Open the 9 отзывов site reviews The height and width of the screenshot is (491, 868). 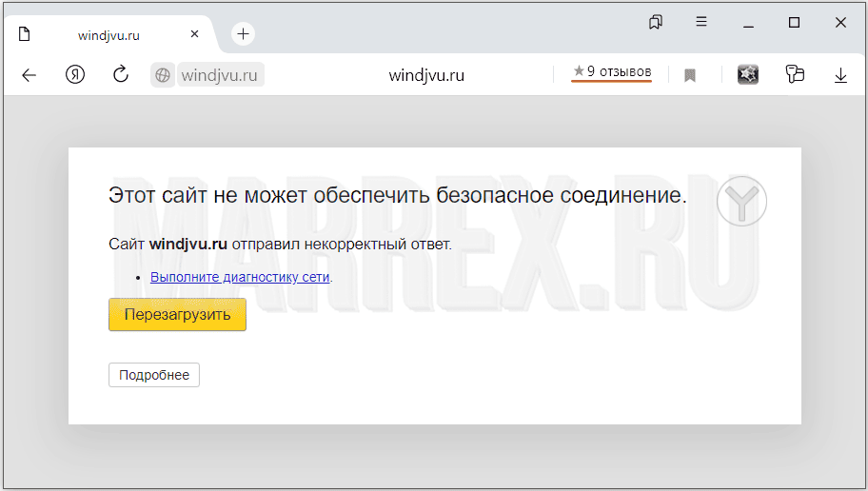[612, 72]
